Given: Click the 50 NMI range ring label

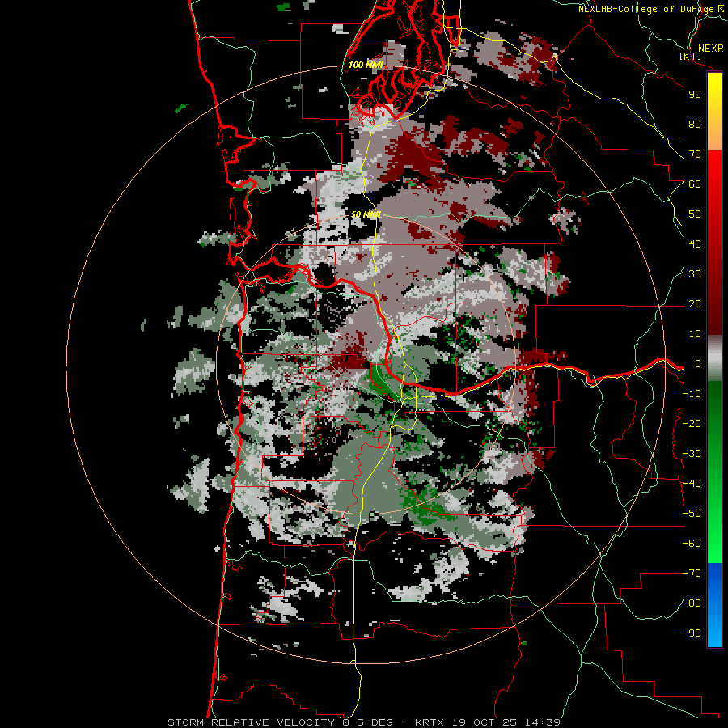Looking at the screenshot, I should click(x=366, y=214).
